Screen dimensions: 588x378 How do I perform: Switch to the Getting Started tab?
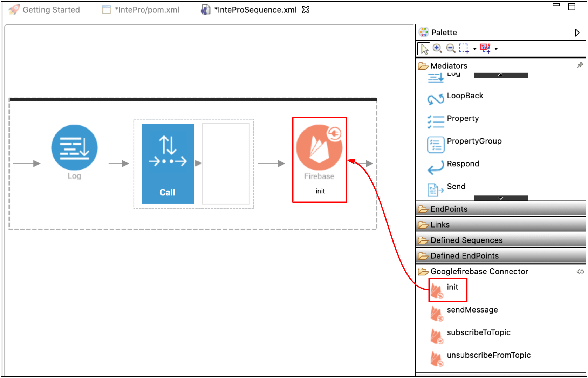point(45,10)
